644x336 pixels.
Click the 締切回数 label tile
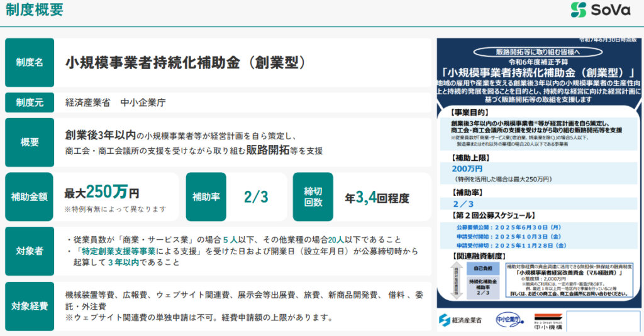click(313, 197)
